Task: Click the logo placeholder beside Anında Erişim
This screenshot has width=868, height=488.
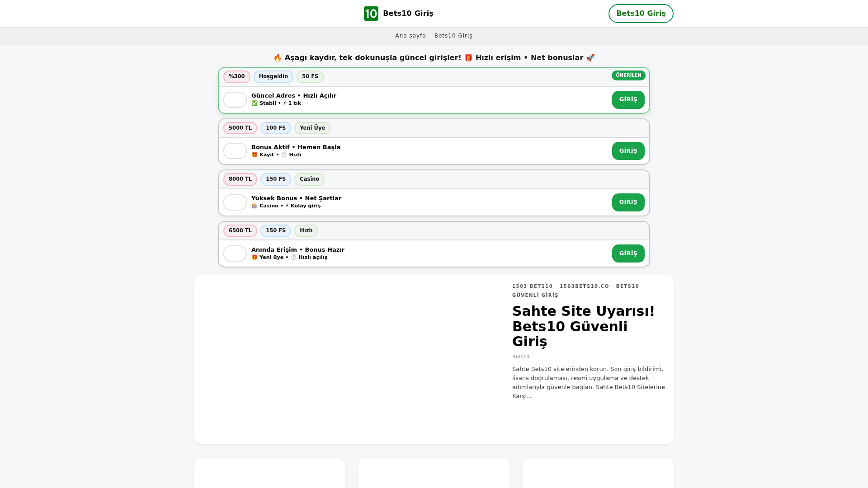Action: (x=235, y=253)
